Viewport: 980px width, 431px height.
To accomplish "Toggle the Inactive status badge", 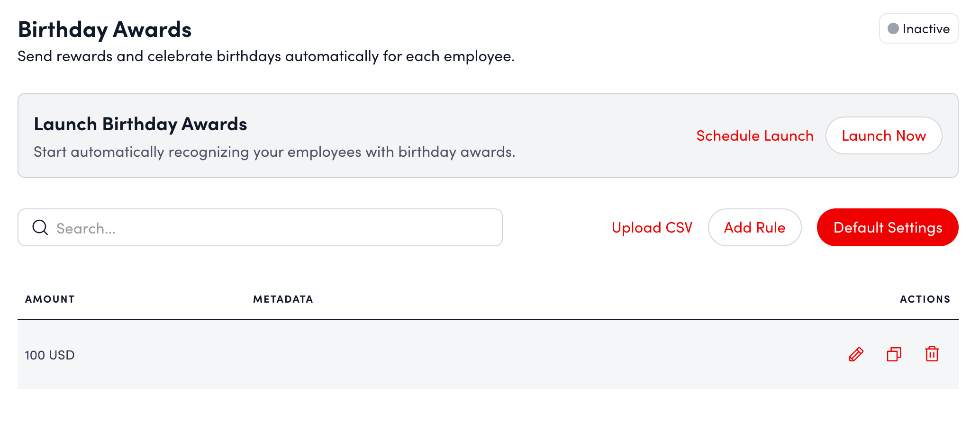I will click(x=918, y=29).
